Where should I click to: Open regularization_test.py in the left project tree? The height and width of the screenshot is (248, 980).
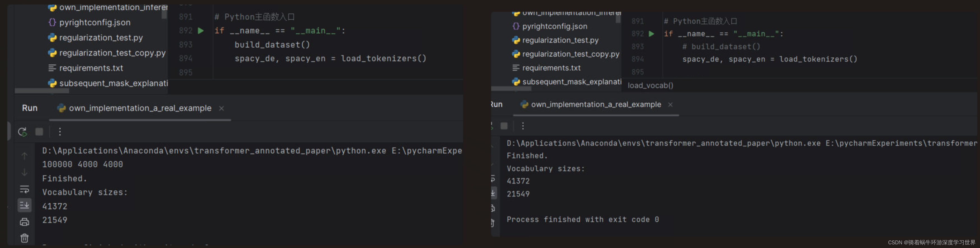(x=101, y=38)
